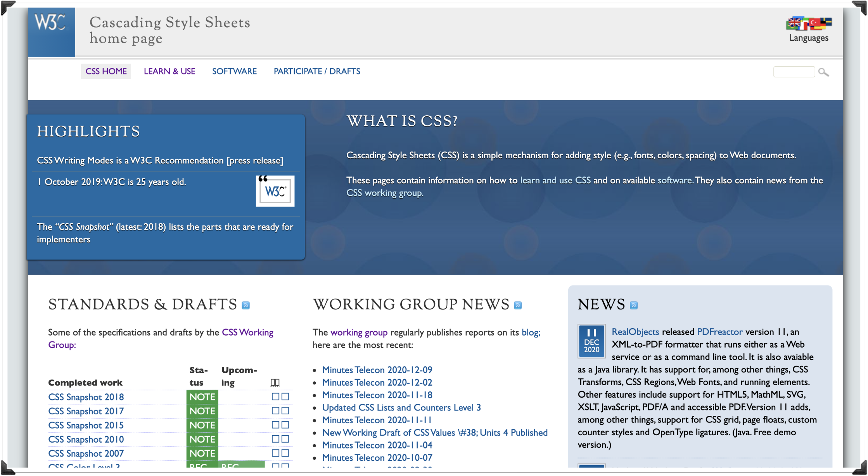Open the Languages flags icon
The image size is (868, 476).
809,24
